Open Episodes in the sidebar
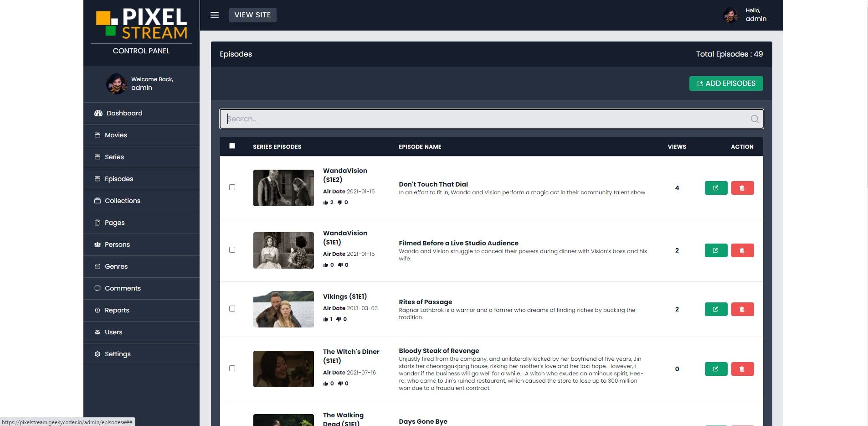Image resolution: width=868 pixels, height=426 pixels. click(x=141, y=179)
